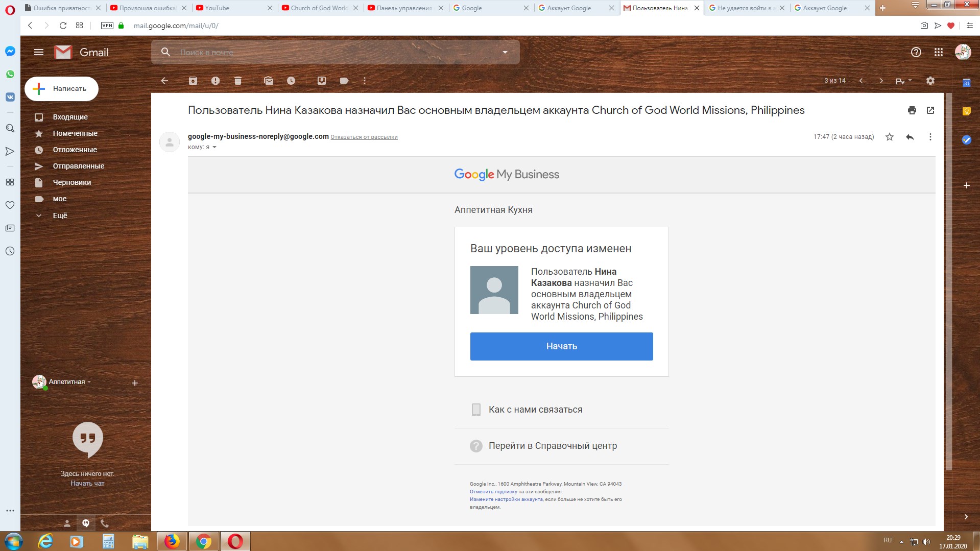Screen dimensions: 980x551
Task: Click the browser address bar URL
Action: click(176, 26)
